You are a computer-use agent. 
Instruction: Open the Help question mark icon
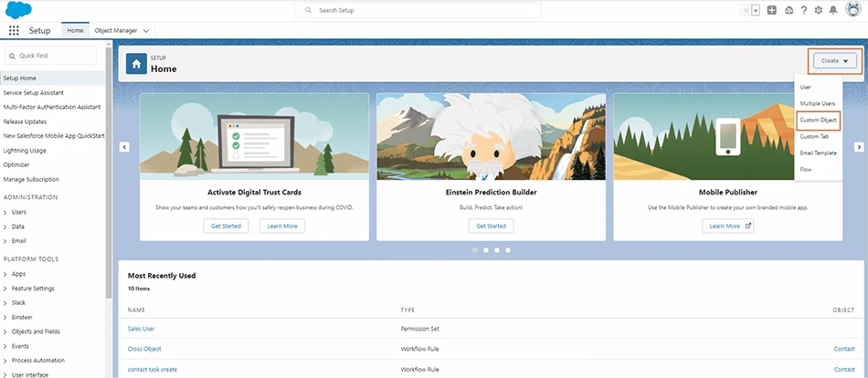point(804,11)
